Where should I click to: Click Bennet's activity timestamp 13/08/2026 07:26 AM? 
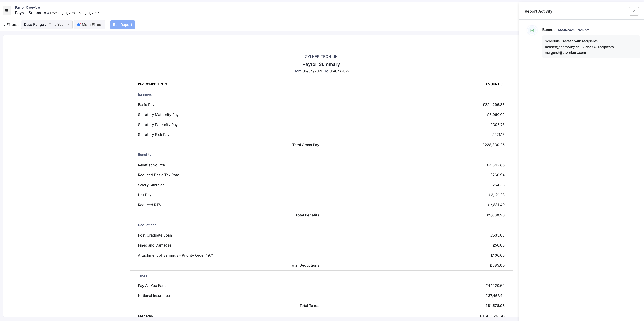click(x=573, y=30)
